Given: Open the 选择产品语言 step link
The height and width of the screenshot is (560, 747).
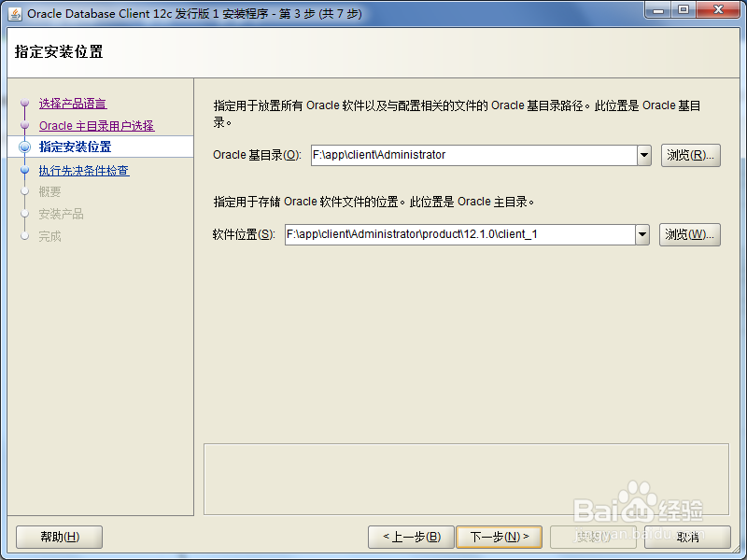Looking at the screenshot, I should (73, 104).
